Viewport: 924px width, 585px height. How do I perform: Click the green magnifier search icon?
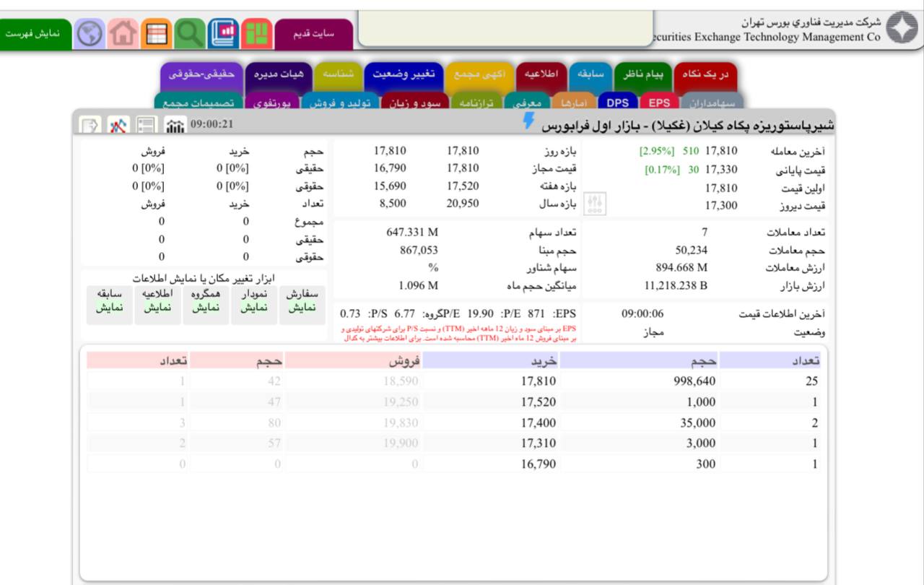pos(191,34)
